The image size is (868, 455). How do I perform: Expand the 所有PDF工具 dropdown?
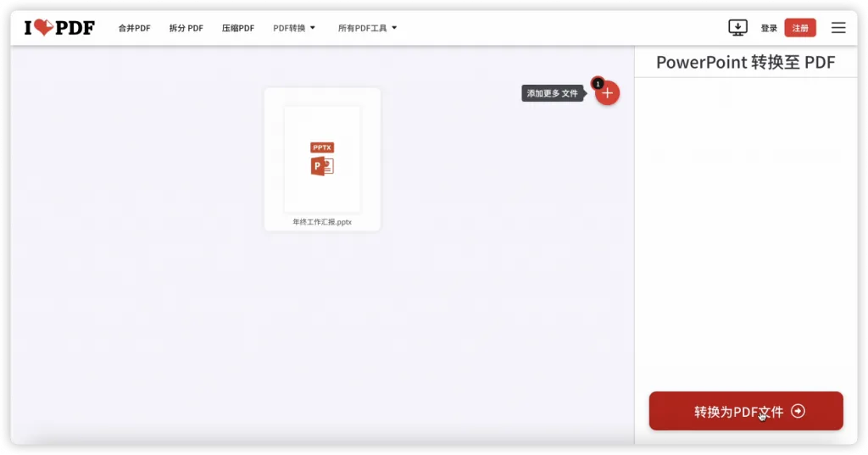coord(368,28)
